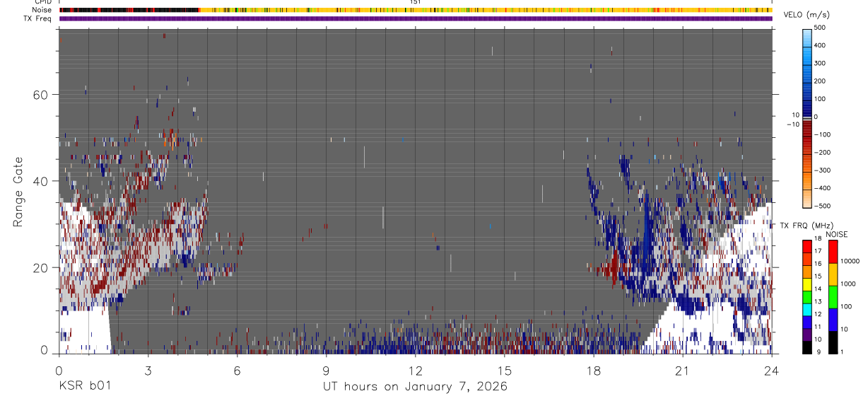Image resolution: width=868 pixels, height=401 pixels.
Task: Click the purple TX Freq strip above the plot
Action: tap(416, 18)
